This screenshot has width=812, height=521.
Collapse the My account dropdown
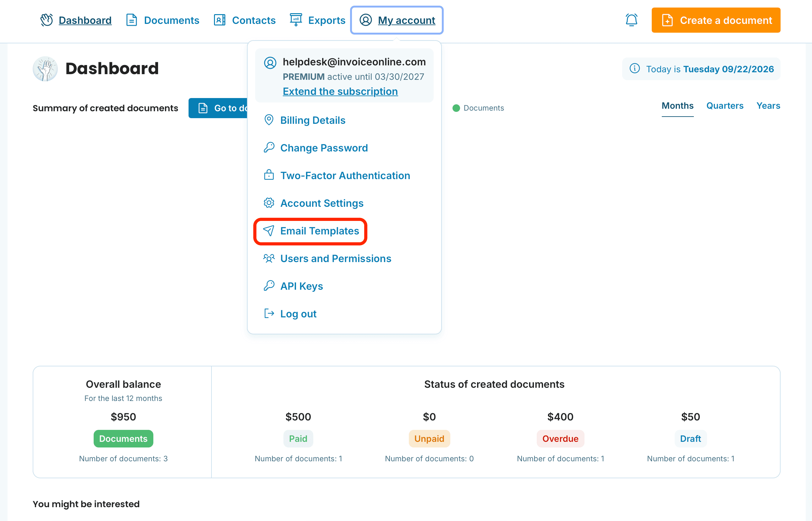pos(397,20)
